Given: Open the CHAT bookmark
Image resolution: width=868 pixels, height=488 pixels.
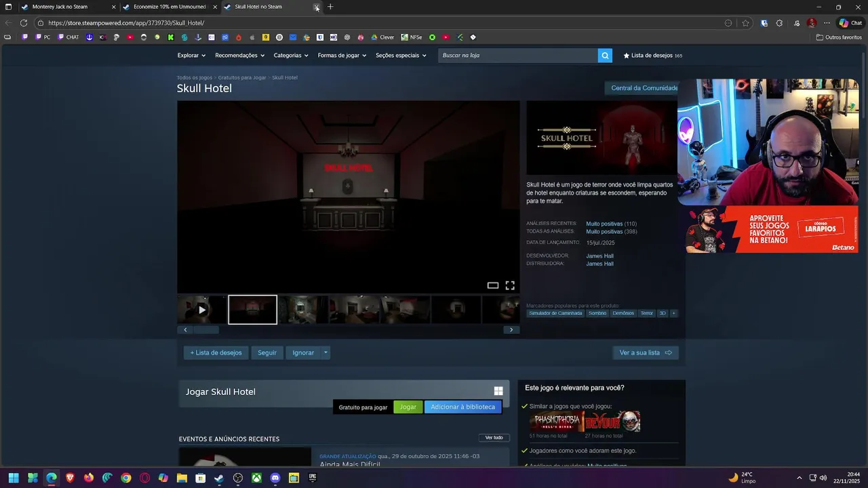Looking at the screenshot, I should [67, 37].
